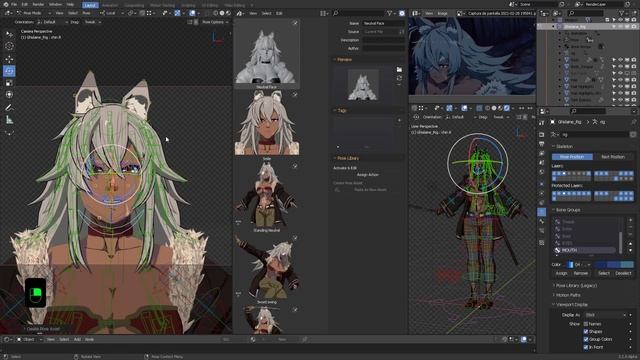The width and height of the screenshot is (640, 360).
Task: Open the File menu
Action: pos(14,4)
